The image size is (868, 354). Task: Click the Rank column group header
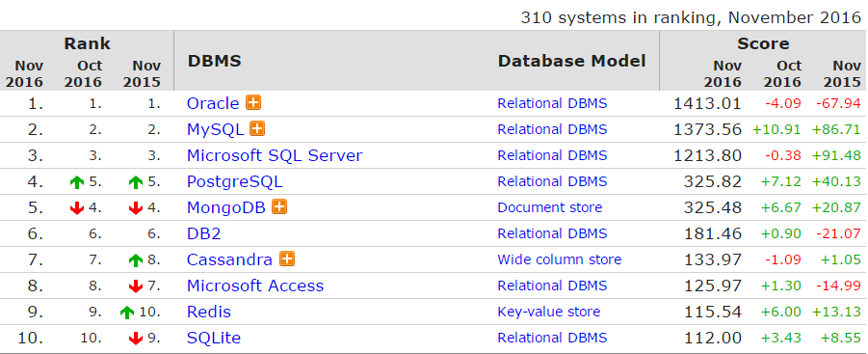point(87,43)
